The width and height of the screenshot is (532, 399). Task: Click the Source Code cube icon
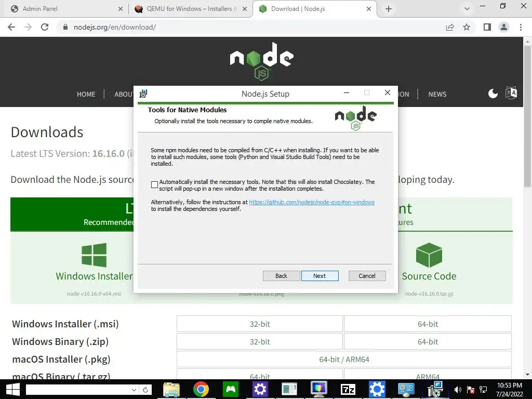[x=429, y=255]
